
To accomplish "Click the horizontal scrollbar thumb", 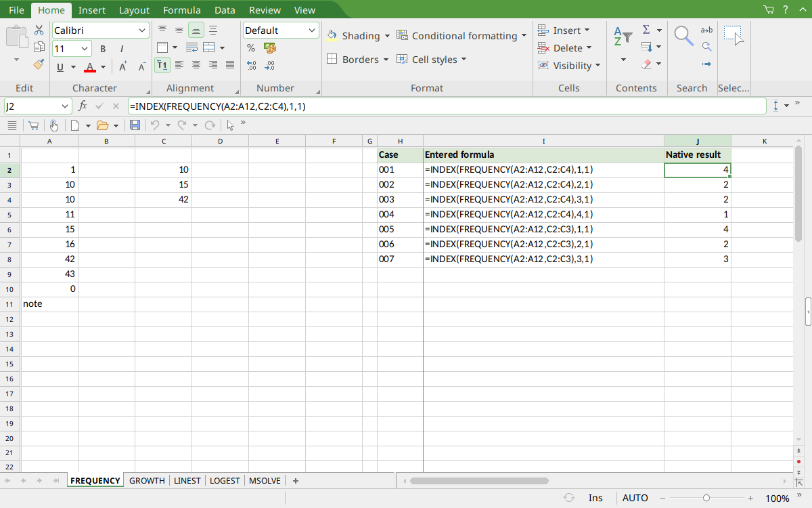I will pos(479,481).
